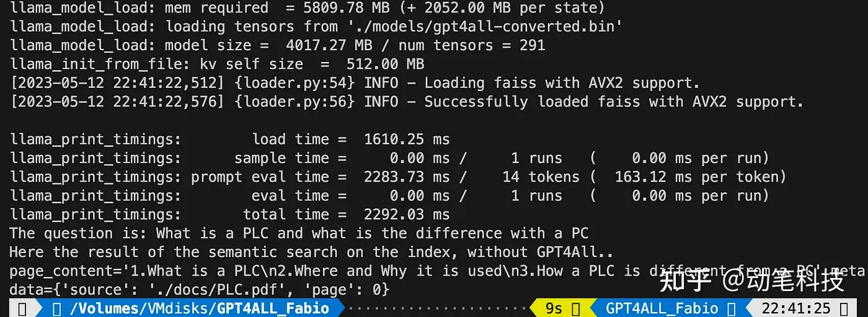868x317 pixels.
Task: Click the './models/gpt4all-converted.bin' file path
Action: point(480,27)
